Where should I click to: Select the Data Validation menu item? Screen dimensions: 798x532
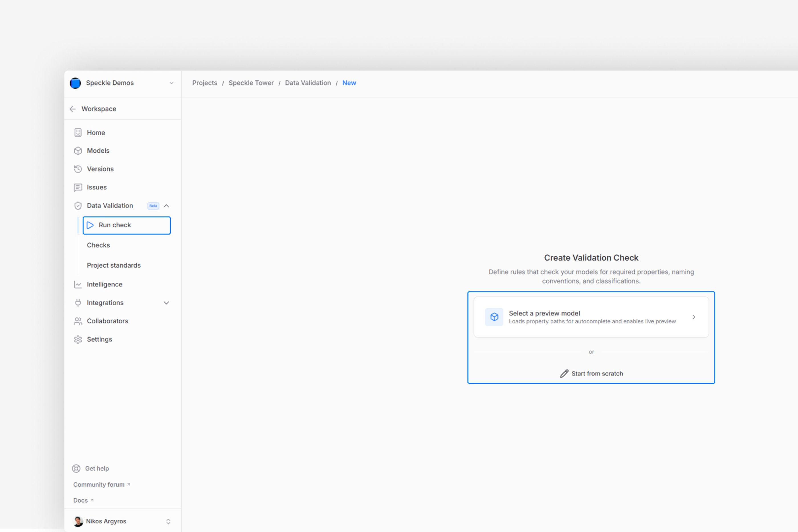point(110,206)
